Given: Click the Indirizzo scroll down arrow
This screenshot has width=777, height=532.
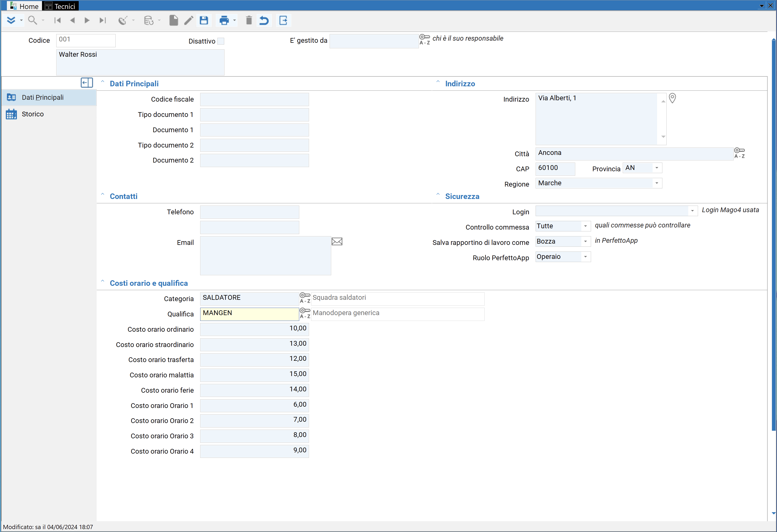Looking at the screenshot, I should point(663,137).
